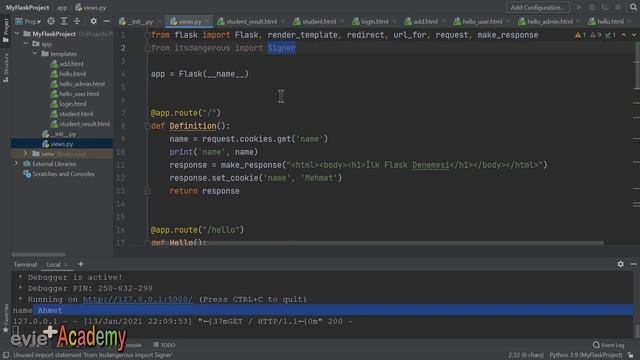Click the locate opened file target icon
The height and width of the screenshot is (360, 640).
coord(51,21)
